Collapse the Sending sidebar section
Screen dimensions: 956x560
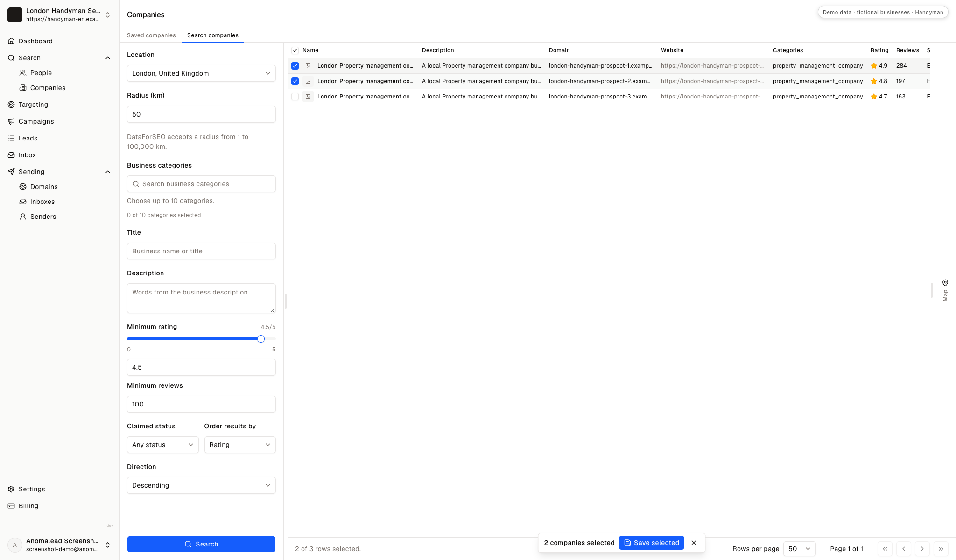(108, 172)
